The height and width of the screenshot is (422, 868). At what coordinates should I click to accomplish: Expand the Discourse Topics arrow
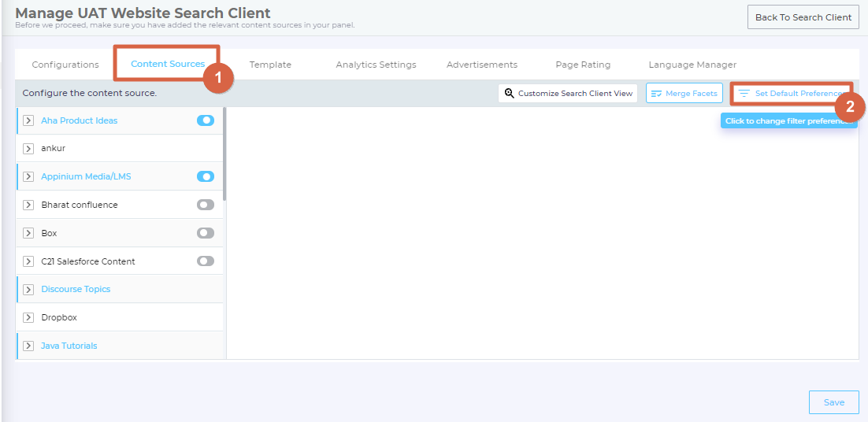pos(28,290)
